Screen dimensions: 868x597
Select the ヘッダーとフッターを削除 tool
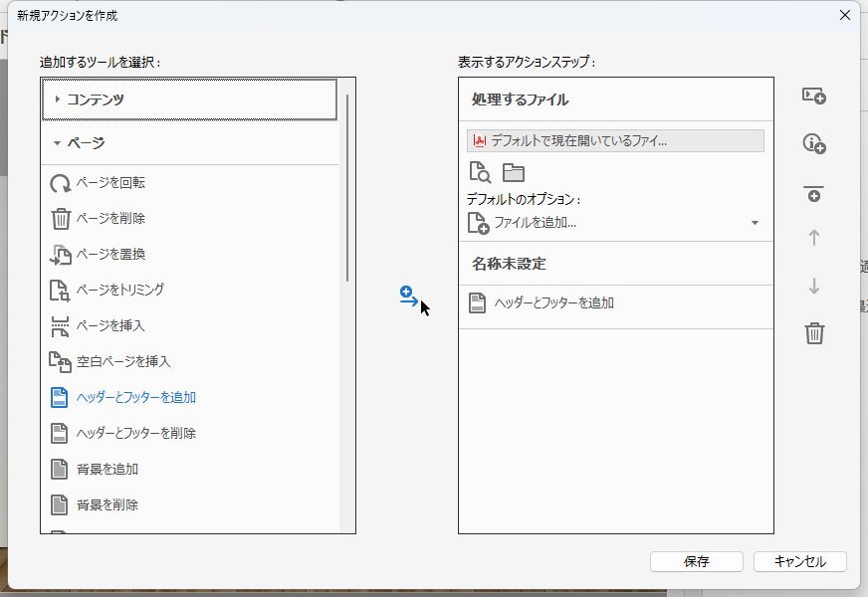(x=132, y=433)
